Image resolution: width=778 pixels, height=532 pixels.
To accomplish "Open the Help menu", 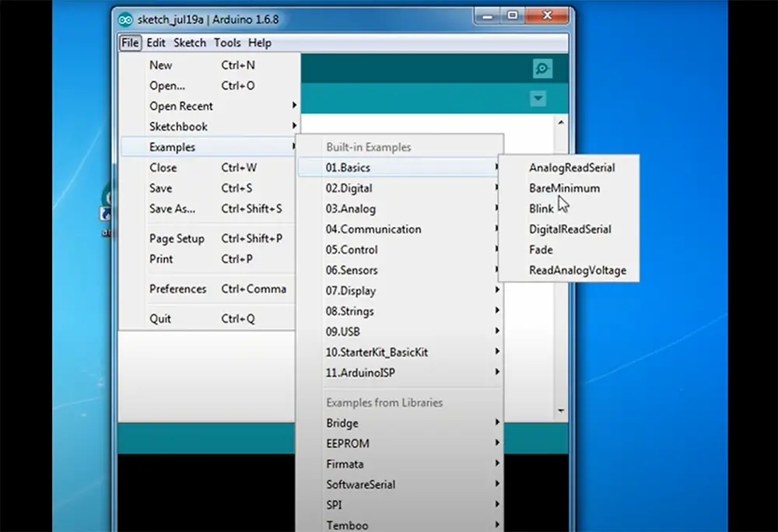I will pyautogui.click(x=260, y=43).
